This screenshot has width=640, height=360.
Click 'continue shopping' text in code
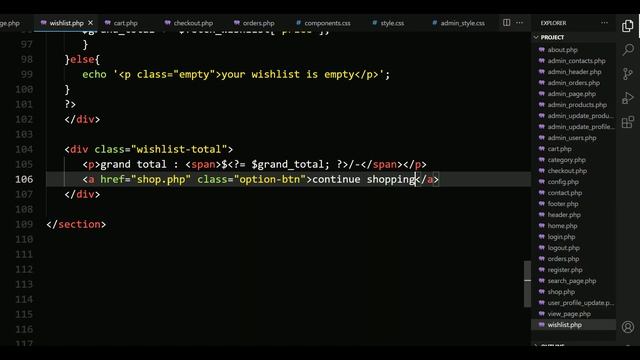click(364, 179)
